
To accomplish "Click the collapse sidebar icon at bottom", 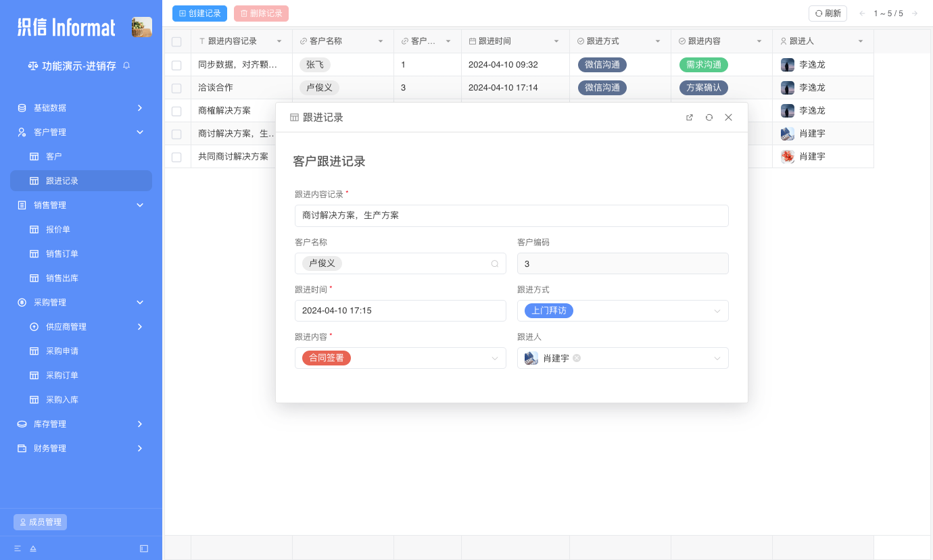I will [143, 549].
